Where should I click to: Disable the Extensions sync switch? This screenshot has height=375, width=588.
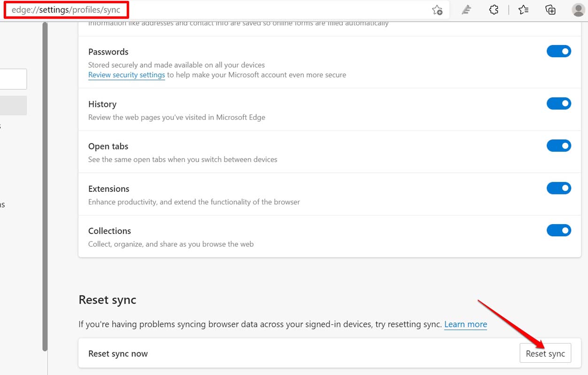[x=559, y=188]
